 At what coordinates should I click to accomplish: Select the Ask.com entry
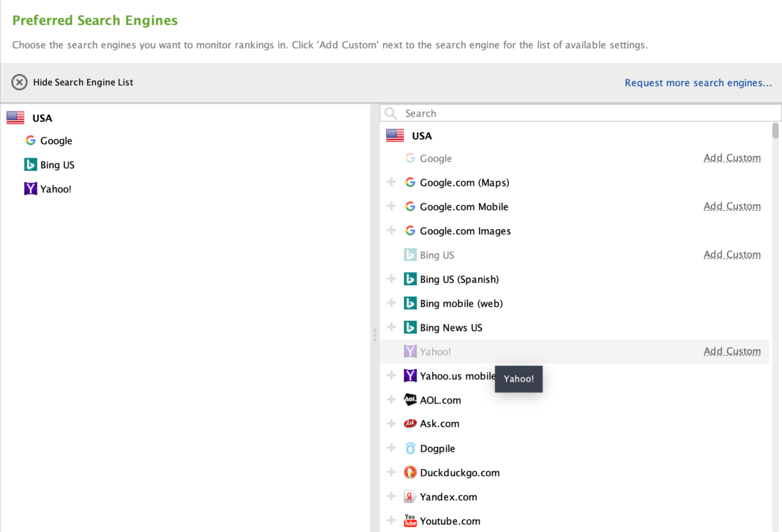[x=439, y=423]
